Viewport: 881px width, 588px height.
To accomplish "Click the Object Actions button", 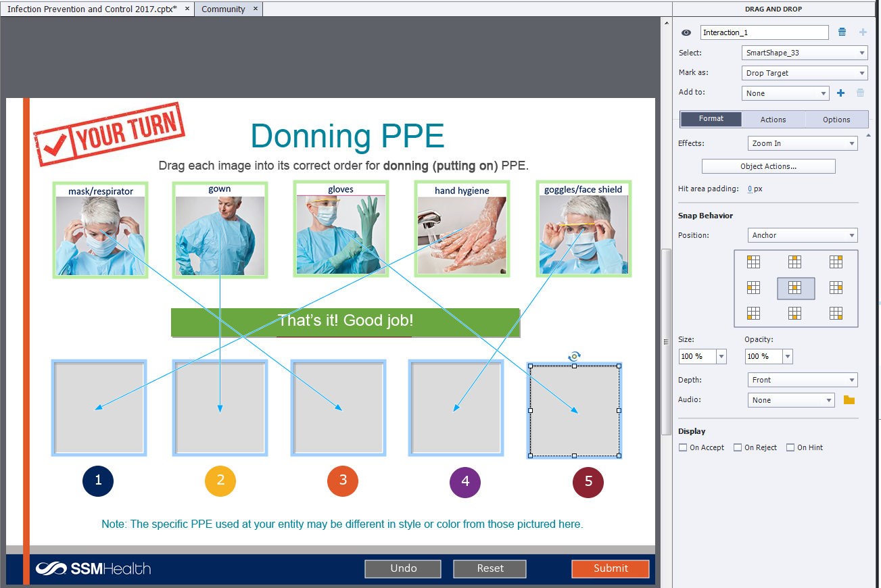I will (x=768, y=166).
